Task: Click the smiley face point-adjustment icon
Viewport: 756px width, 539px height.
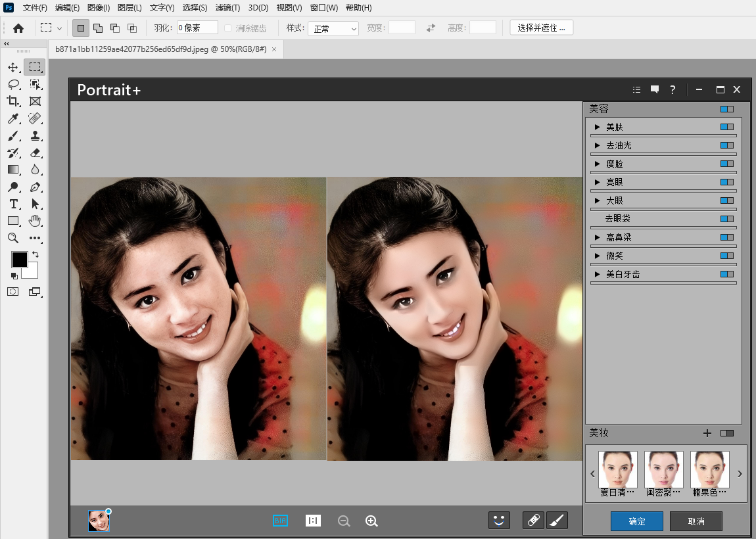Action: pyautogui.click(x=499, y=520)
